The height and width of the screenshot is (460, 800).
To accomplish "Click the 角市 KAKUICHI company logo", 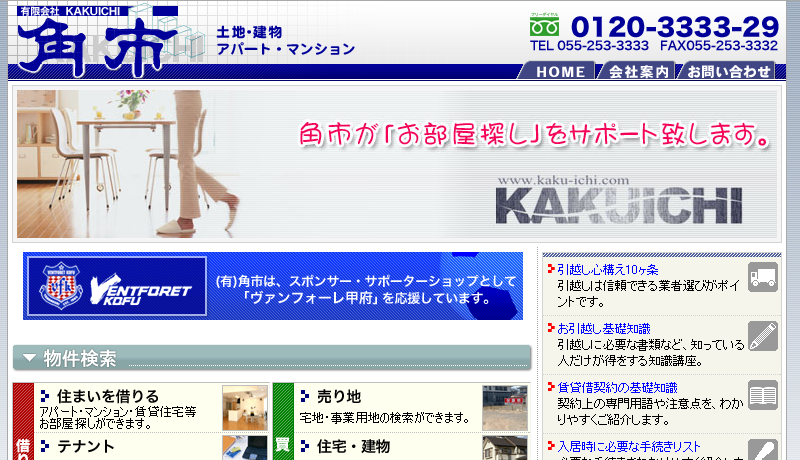I will pos(99,41).
